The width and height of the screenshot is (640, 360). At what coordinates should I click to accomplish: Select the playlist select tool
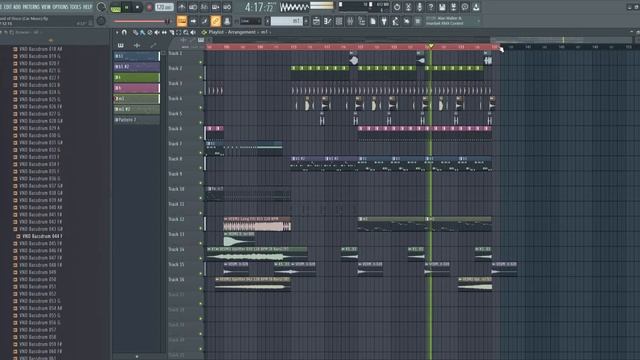tap(179, 32)
